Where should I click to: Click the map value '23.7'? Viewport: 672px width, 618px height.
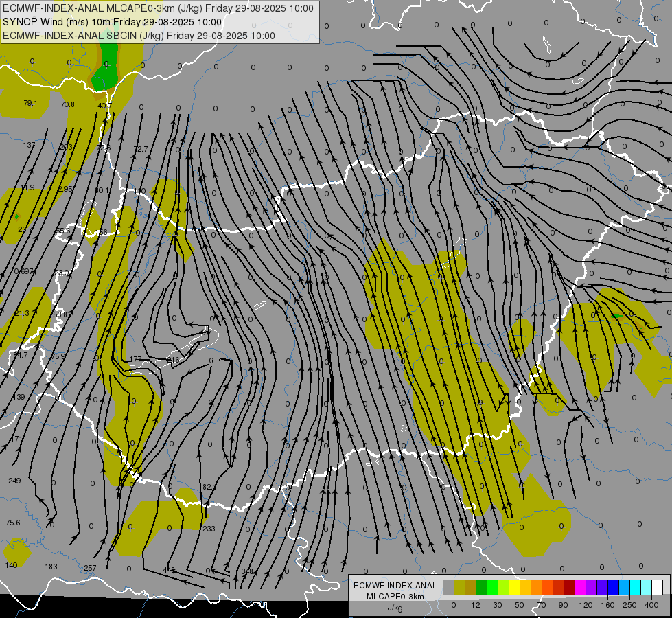(25, 229)
